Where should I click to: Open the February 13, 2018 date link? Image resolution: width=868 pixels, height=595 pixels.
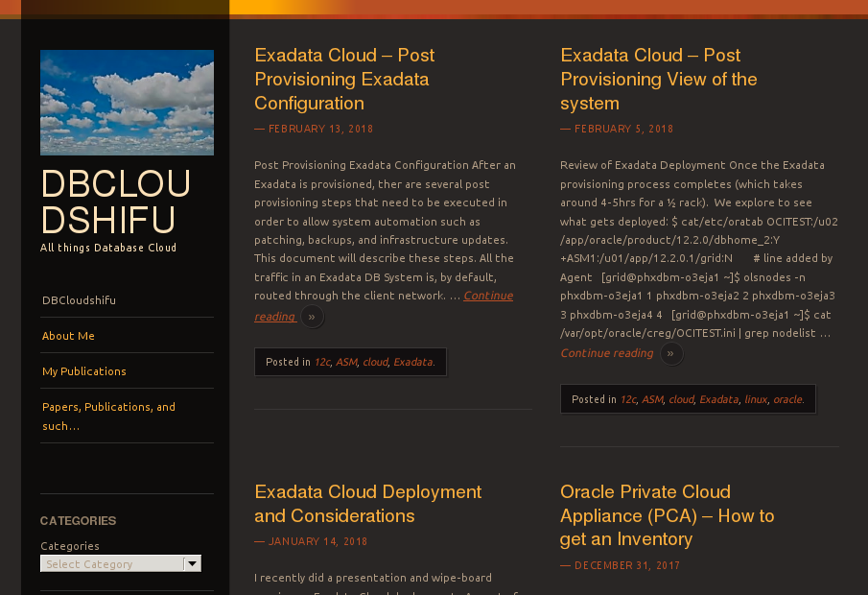pyautogui.click(x=320, y=129)
